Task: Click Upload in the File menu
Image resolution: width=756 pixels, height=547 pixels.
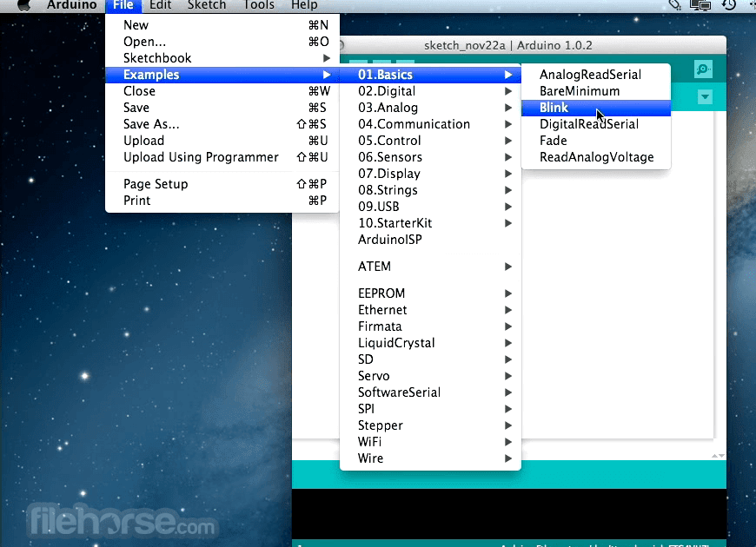Action: (x=222, y=141)
